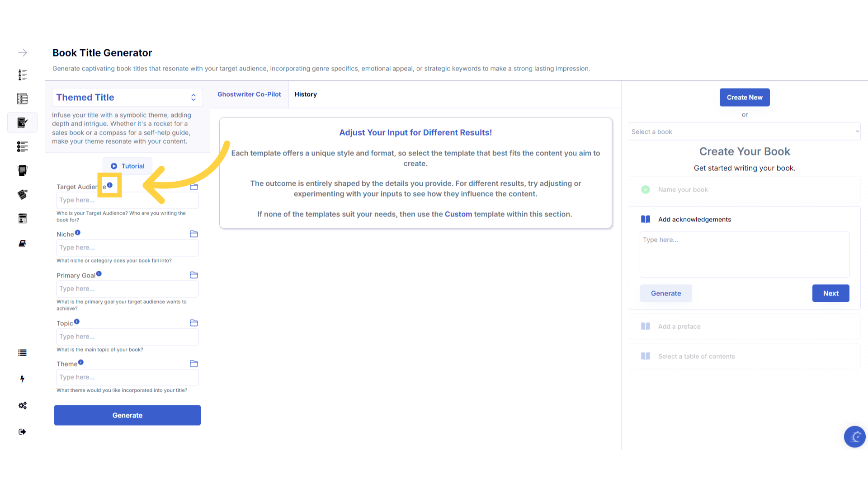Select the Ghostwriter Co-Pilot tab
Image resolution: width=868 pixels, height=488 pixels.
point(249,94)
